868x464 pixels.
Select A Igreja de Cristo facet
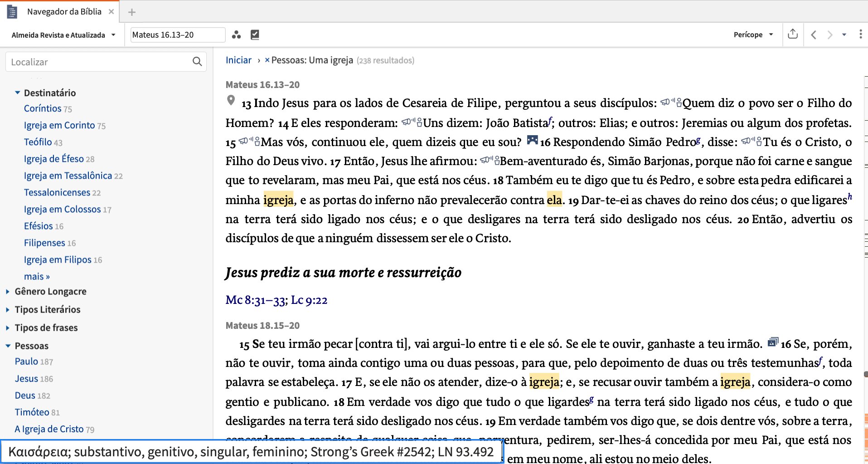(49, 429)
